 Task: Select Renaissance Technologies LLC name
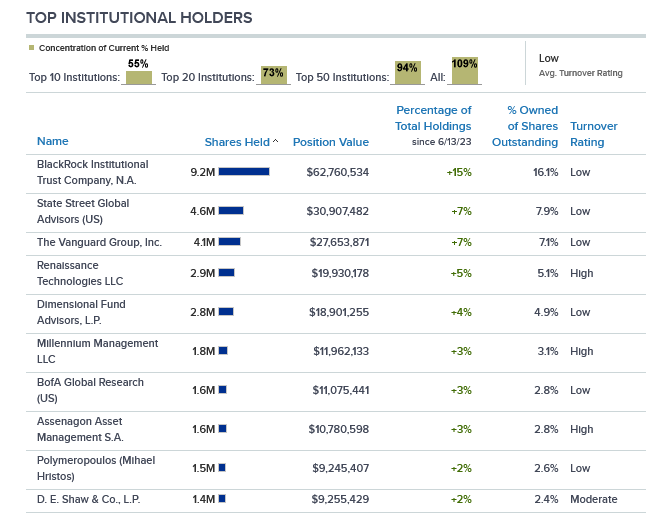coord(80,273)
